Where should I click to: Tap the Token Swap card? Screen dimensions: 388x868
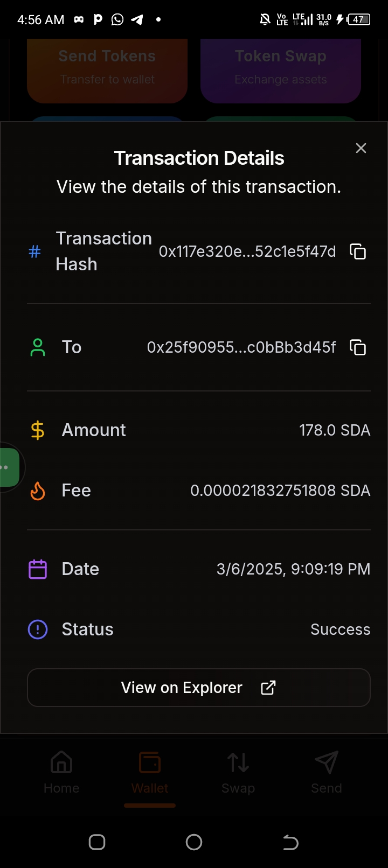coord(281,68)
